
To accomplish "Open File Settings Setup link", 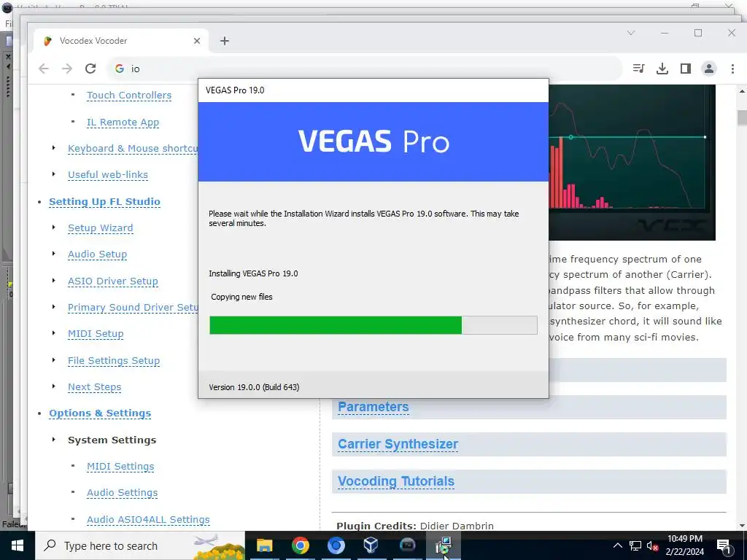I will pyautogui.click(x=113, y=360).
